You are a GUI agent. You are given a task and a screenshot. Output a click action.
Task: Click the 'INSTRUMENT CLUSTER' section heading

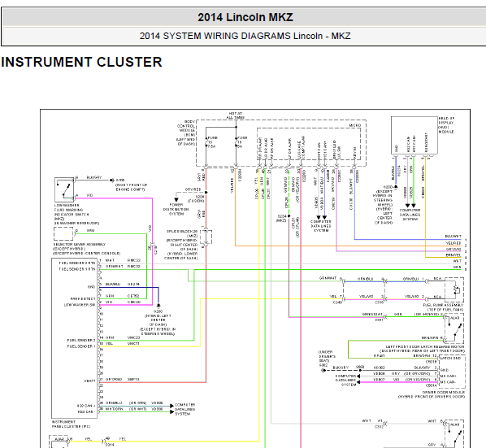pyautogui.click(x=81, y=62)
